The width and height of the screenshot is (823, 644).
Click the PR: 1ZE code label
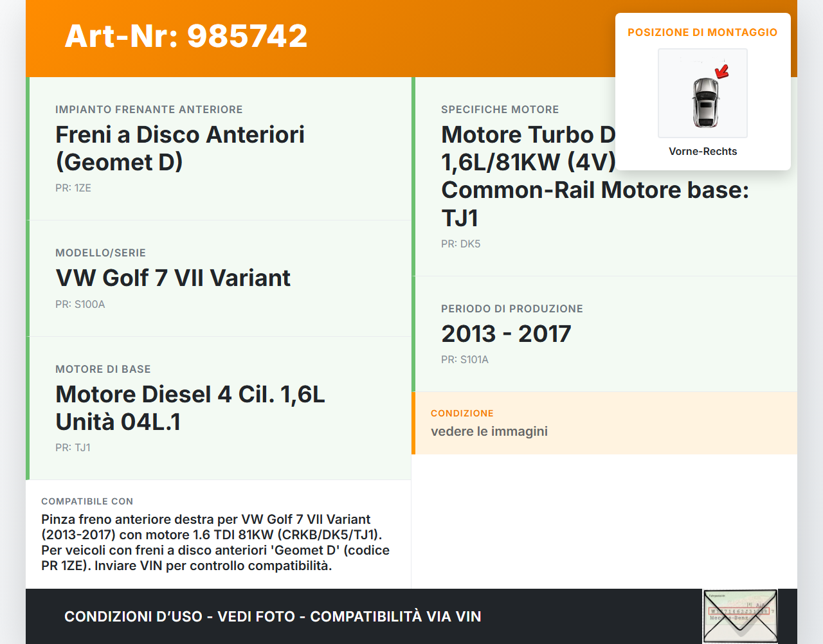[x=73, y=188]
